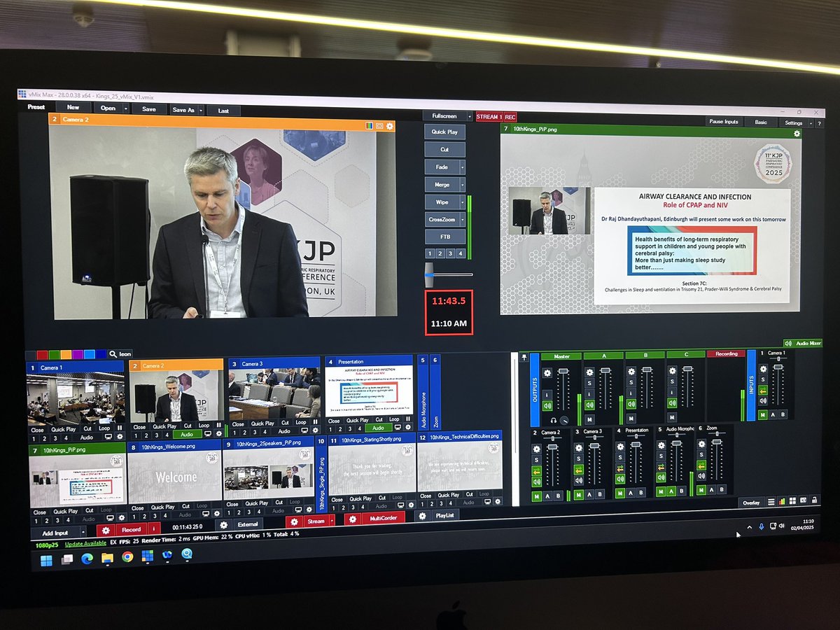The image size is (840, 630).
Task: Expand the CrossZoom transition dropdown arrow
Action: 462,220
